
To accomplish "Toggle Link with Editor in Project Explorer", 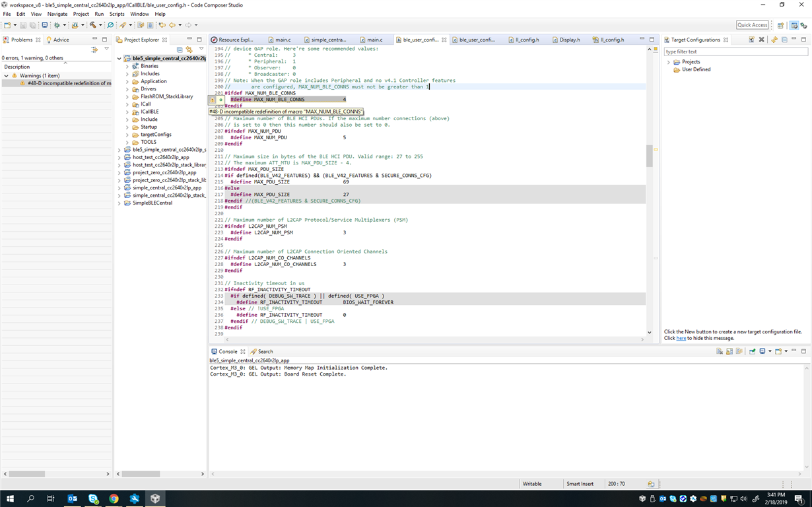I will click(189, 50).
